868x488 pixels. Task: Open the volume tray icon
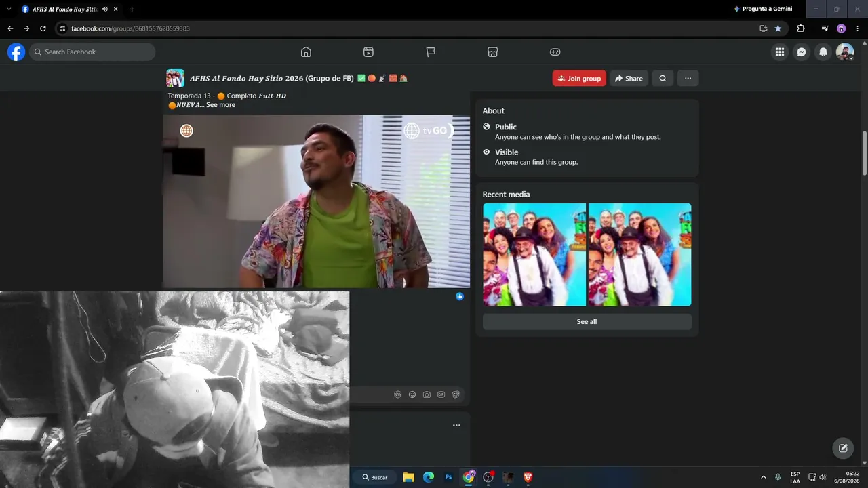[823, 477]
